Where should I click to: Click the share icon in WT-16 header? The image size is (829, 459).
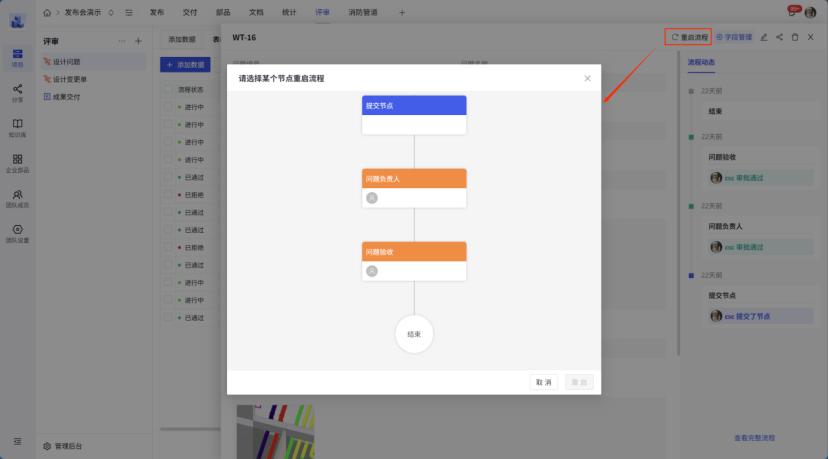pos(780,37)
